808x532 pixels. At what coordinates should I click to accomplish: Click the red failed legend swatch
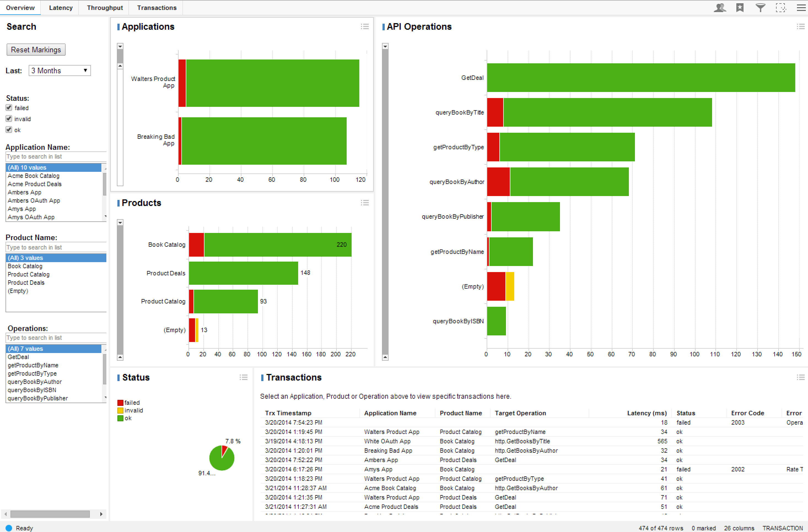[x=120, y=403]
